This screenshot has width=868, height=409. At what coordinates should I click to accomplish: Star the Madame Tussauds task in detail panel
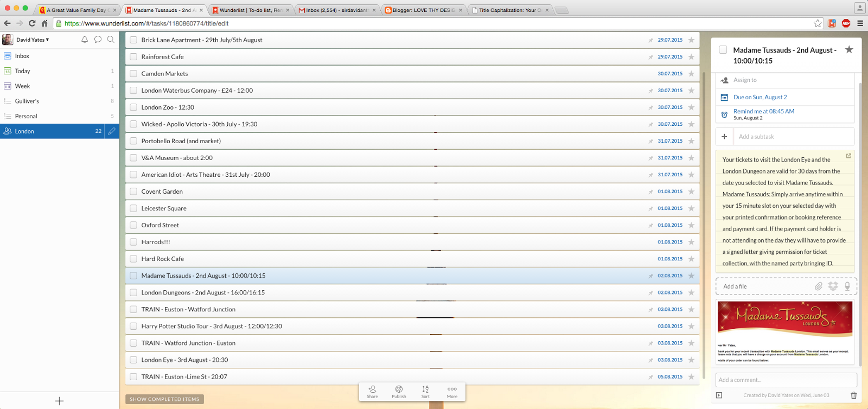[x=849, y=50]
